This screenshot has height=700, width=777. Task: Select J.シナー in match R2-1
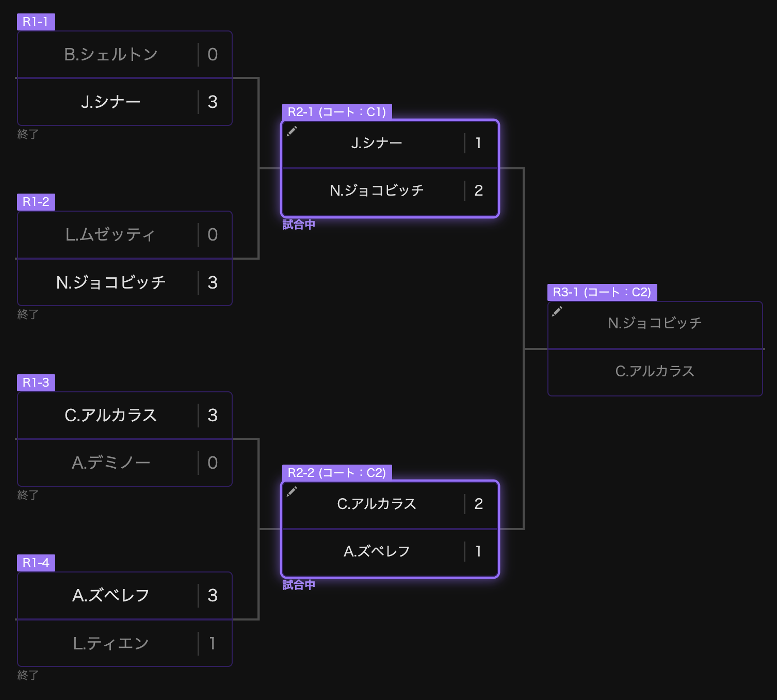point(377,143)
